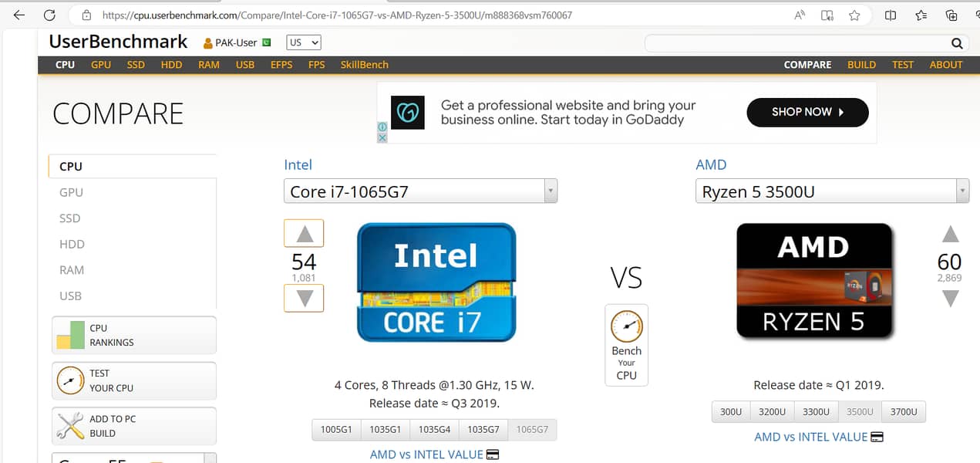Screen dimensions: 980x463
Task: Open the US country selector dropdown
Action: pyautogui.click(x=303, y=43)
